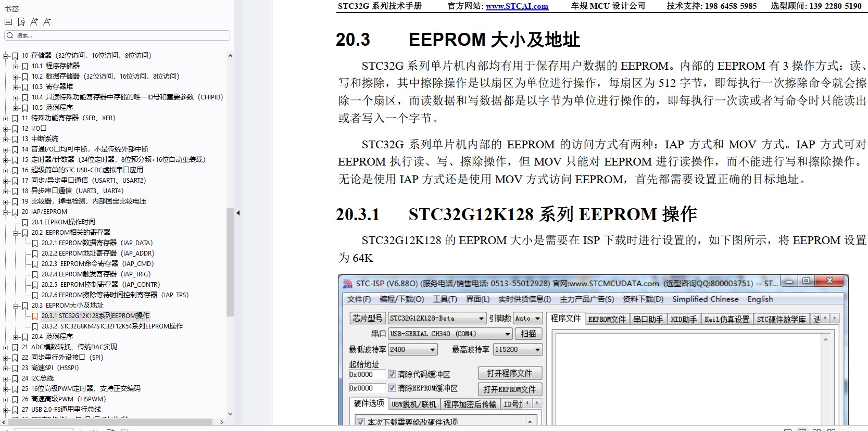The width and height of the screenshot is (868, 431).
Task: Click bookmark icon beside 10.4 只读特殊功能寄存器
Action: (x=25, y=97)
